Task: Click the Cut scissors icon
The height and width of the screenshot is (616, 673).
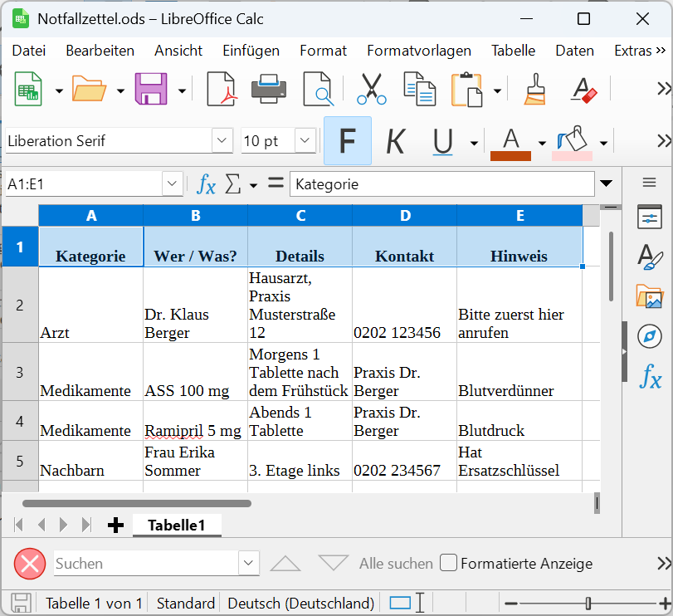Action: (372, 89)
